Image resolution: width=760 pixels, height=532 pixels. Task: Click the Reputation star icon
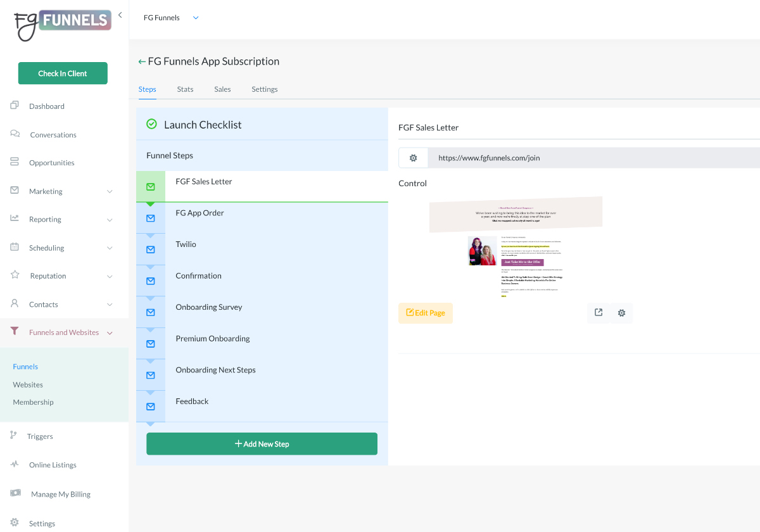click(15, 275)
